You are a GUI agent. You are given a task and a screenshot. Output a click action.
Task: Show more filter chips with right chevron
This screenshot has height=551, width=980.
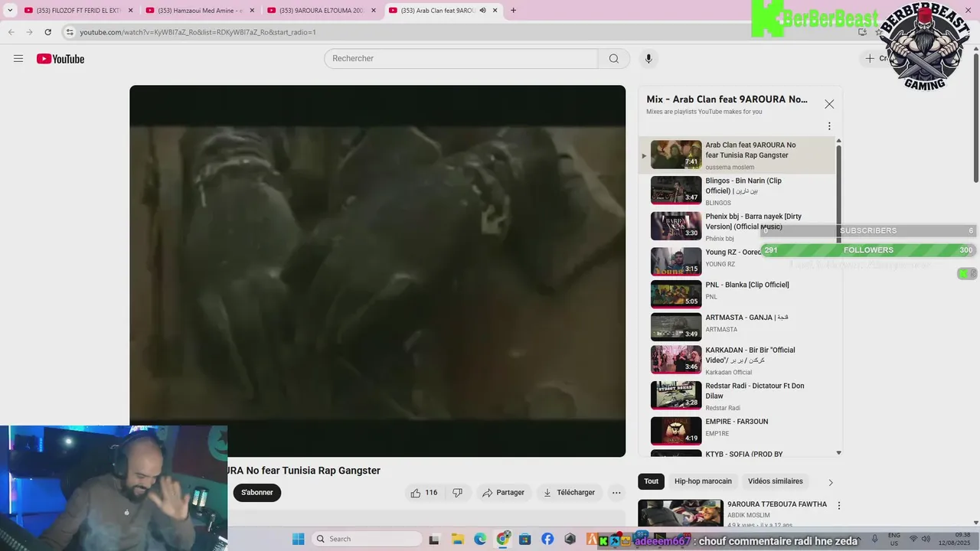tap(831, 482)
